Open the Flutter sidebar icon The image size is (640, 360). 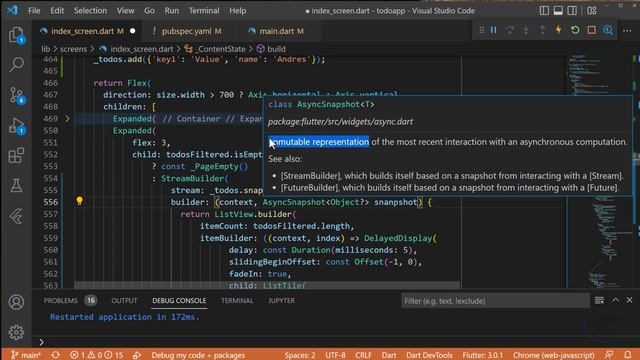(x=16, y=216)
